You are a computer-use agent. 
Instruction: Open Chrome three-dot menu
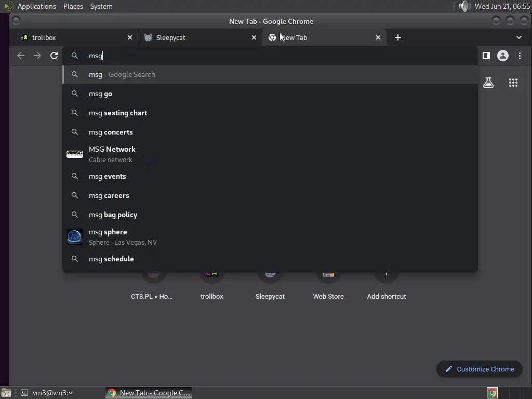520,56
